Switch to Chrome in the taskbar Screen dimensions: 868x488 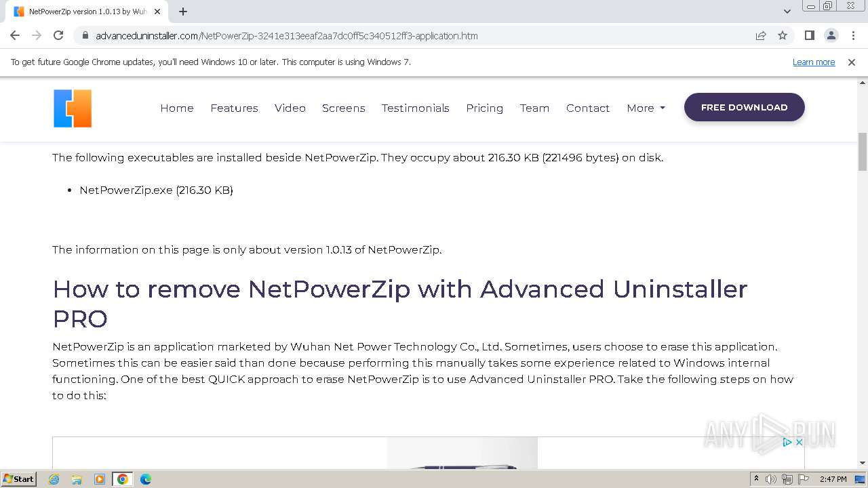[123, 479]
